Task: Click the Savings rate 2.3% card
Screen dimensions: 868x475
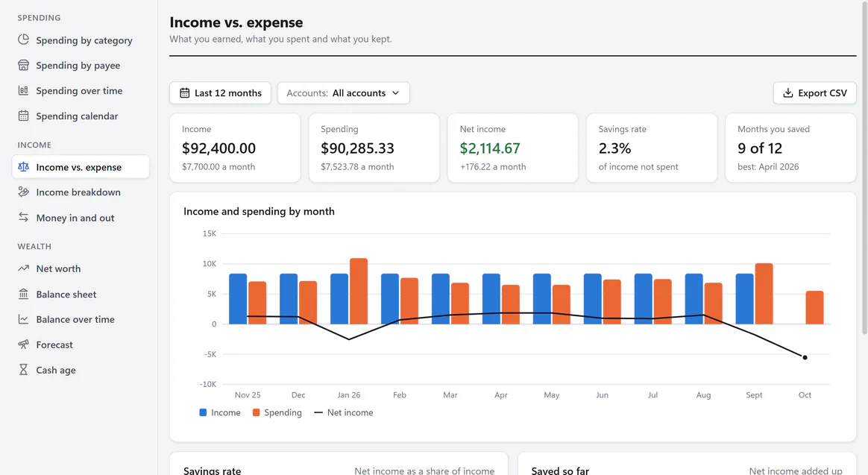Action: tap(652, 148)
